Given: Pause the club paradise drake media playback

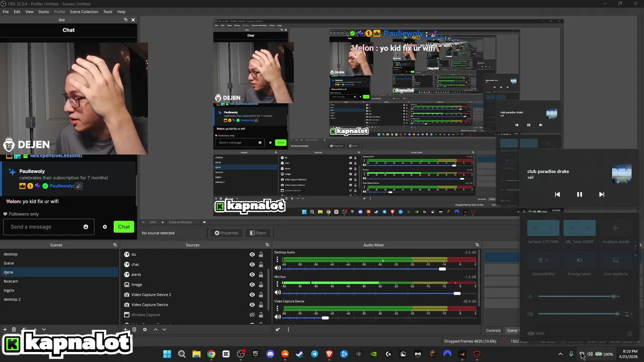Looking at the screenshot, I should click(x=579, y=195).
